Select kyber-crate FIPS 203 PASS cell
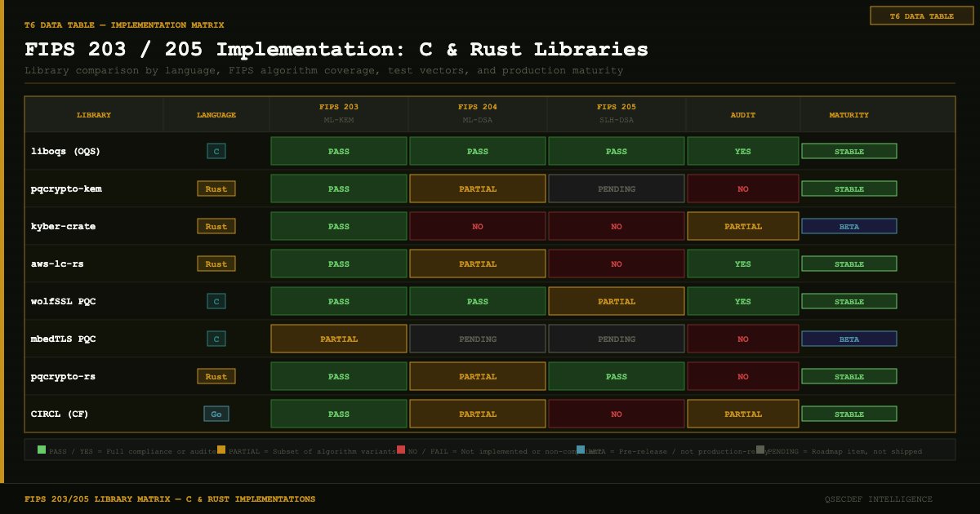Viewport: 980px width, 514px height. point(339,226)
